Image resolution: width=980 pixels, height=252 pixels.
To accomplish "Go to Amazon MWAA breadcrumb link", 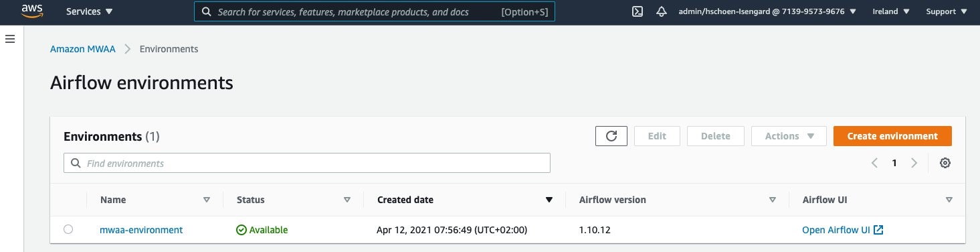I will [84, 49].
